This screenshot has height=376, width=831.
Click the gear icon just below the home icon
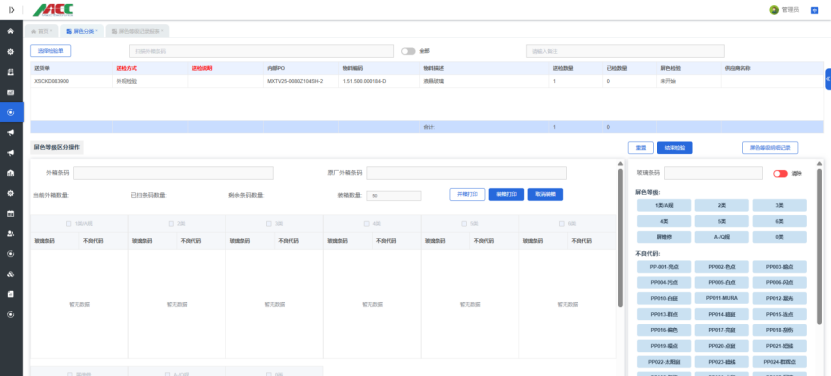pyautogui.click(x=11, y=51)
